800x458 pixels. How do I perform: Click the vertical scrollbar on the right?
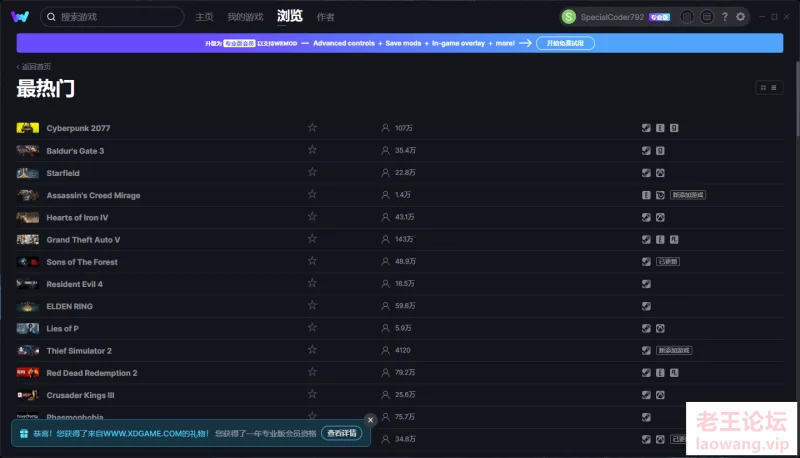pyautogui.click(x=797, y=97)
